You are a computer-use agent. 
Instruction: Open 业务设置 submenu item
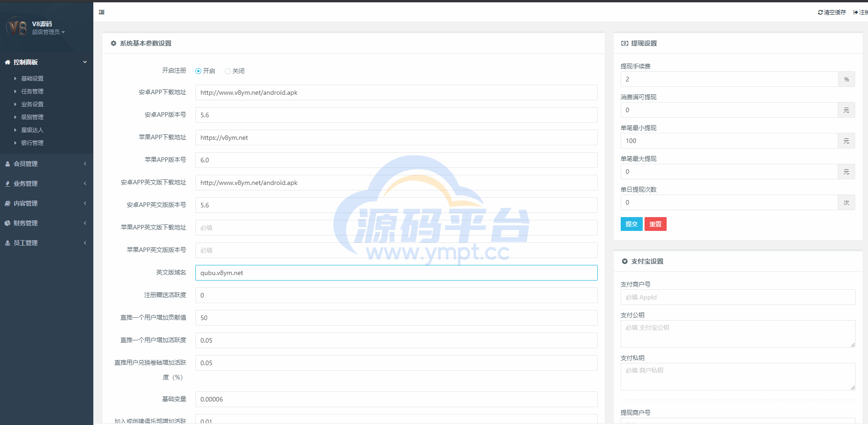(32, 104)
